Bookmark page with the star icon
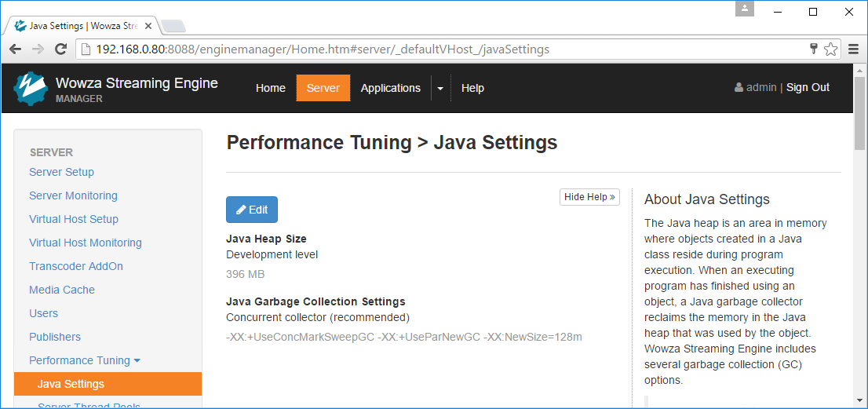This screenshot has width=868, height=409. pyautogui.click(x=830, y=49)
